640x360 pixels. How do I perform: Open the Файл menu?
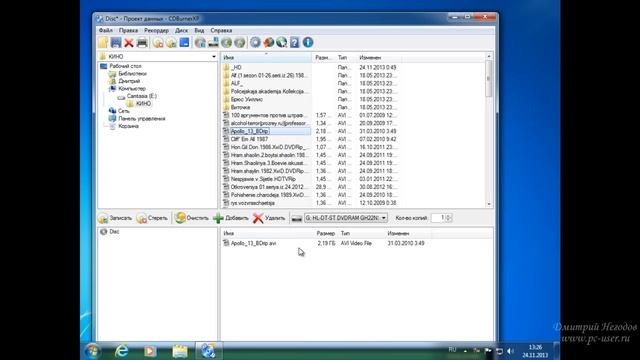106,31
